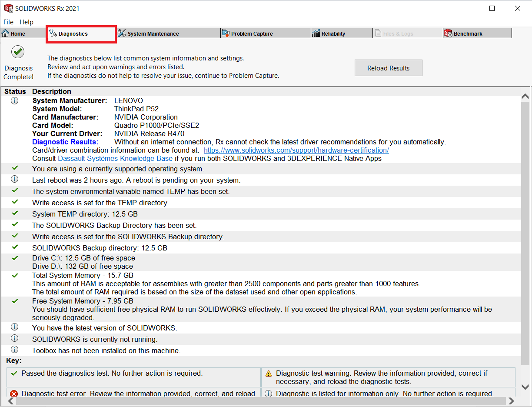Click the Free System Memory - 7.95 GB line
532x407 pixels.
pyautogui.click(x=83, y=301)
